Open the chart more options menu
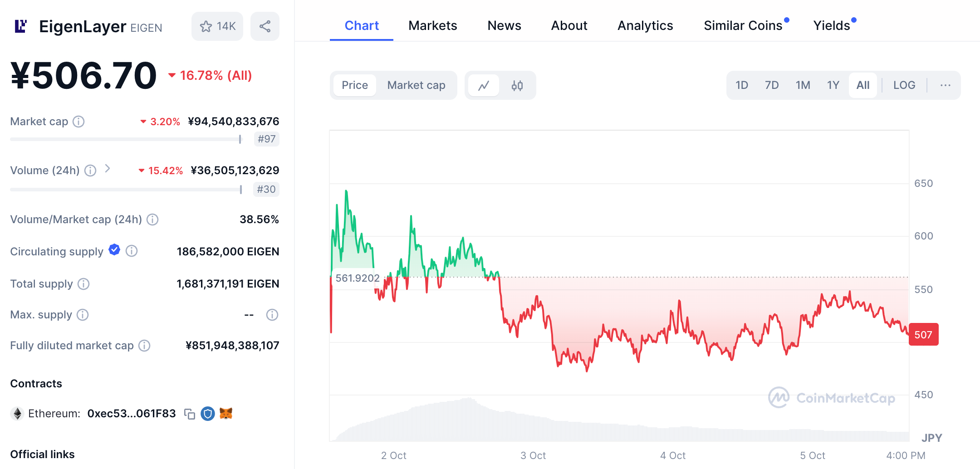The image size is (980, 469). coord(945,85)
